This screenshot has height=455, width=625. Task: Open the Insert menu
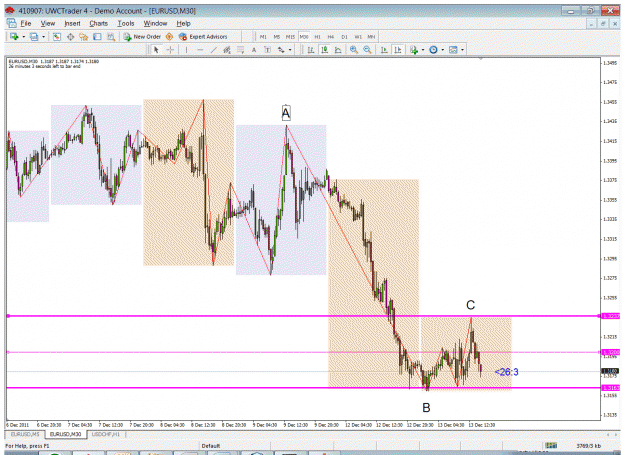tap(72, 24)
